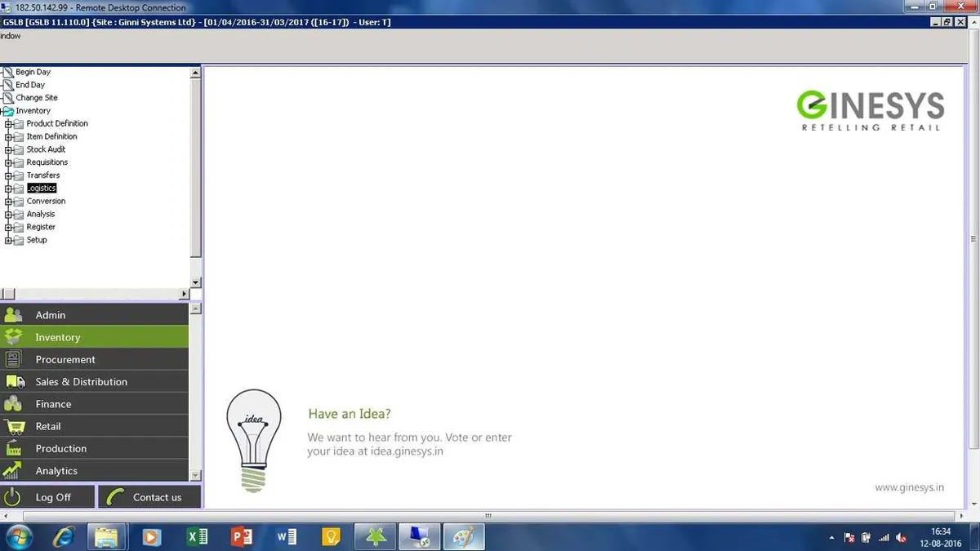Click the End Day document icon
980x551 pixels.
click(8, 85)
